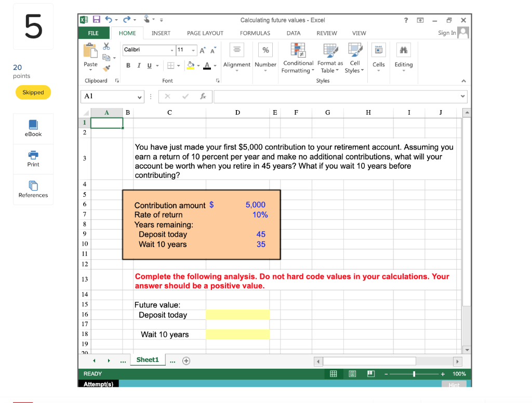532x403 pixels.
Task: Open the Number format group
Action: [x=265, y=57]
